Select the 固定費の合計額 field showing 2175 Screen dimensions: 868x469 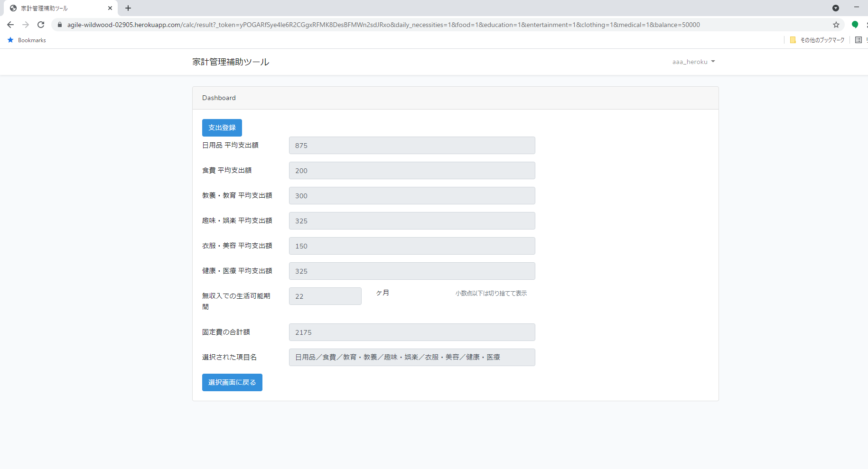[412, 332]
